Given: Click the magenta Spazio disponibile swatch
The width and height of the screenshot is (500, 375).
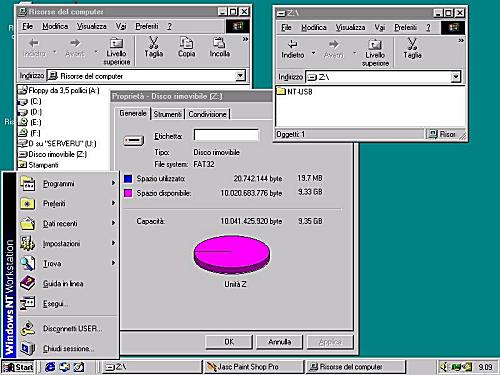Looking at the screenshot, I should tap(128, 193).
